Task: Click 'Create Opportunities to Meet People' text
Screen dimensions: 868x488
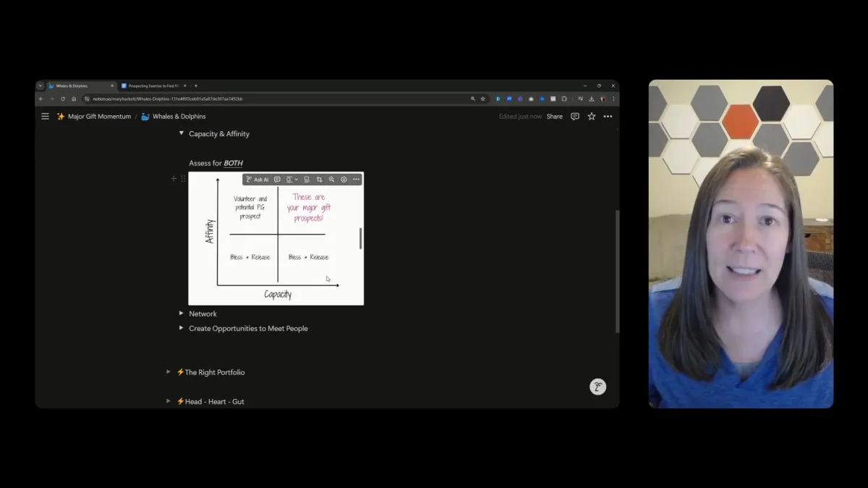Action: click(x=248, y=329)
